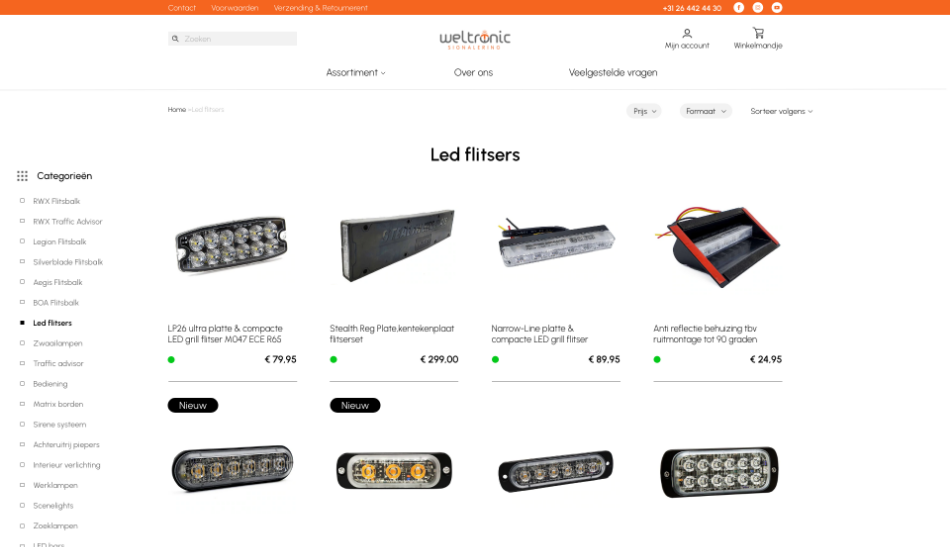Open the Formaat filter dropdown
The width and height of the screenshot is (950, 547).
pos(705,111)
